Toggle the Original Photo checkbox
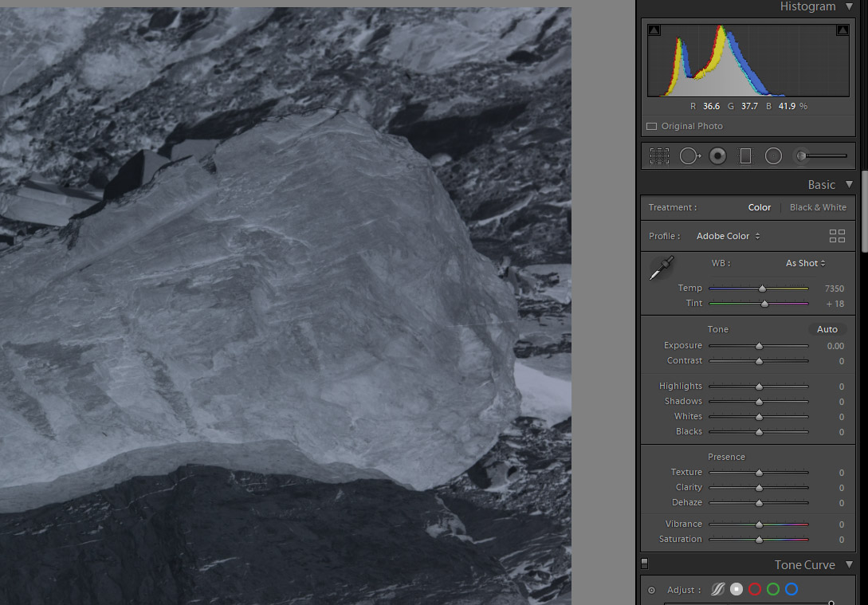The width and height of the screenshot is (868, 605). click(x=651, y=126)
